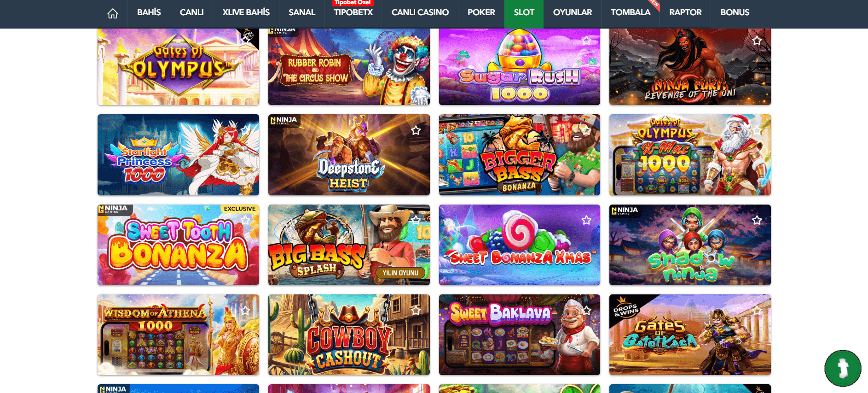868x393 pixels.
Task: Go to the home page icon
Action: (113, 13)
